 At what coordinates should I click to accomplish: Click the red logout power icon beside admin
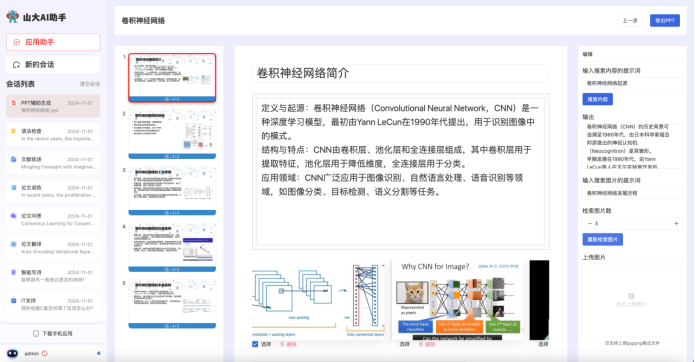click(45, 353)
